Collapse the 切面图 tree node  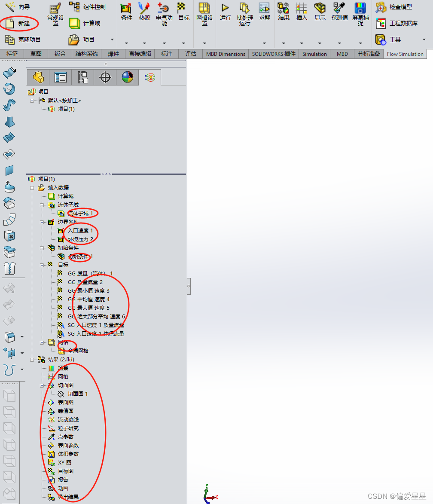(42, 385)
